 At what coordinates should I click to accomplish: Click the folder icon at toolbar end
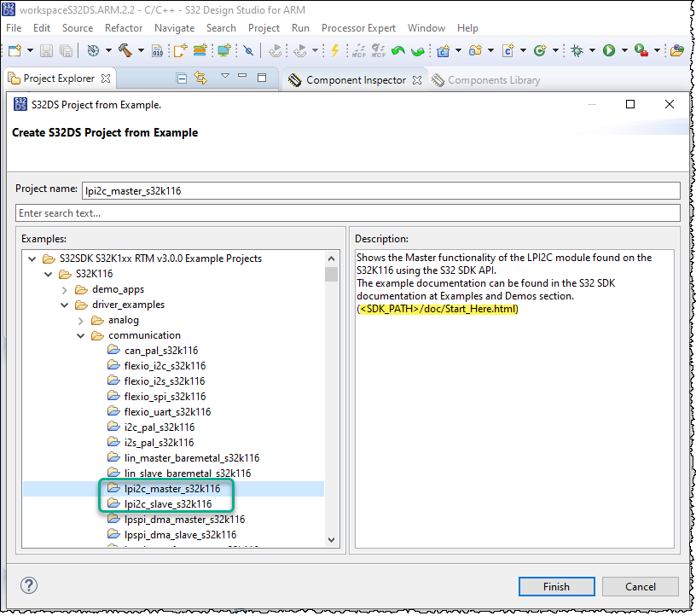tap(677, 50)
